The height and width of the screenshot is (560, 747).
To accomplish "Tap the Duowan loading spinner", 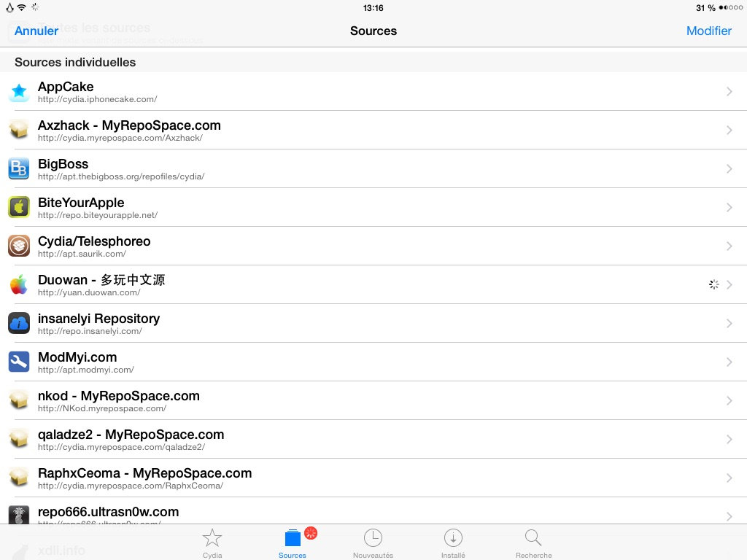I will [713, 284].
